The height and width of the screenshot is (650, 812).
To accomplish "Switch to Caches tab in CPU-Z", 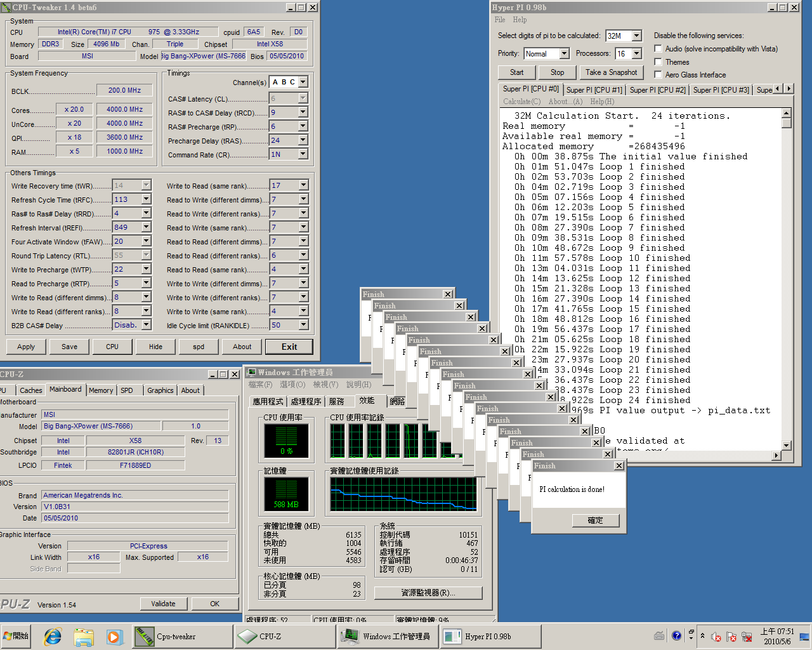I will click(x=30, y=390).
